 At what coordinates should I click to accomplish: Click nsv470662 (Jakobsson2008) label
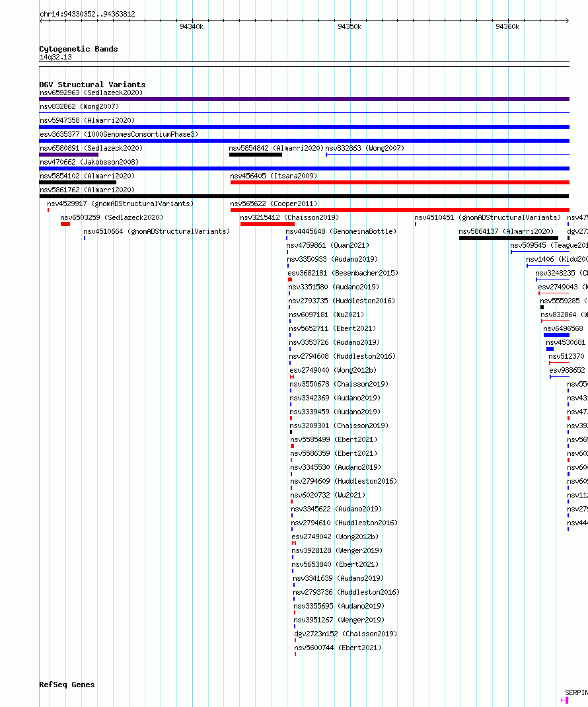pyautogui.click(x=89, y=162)
